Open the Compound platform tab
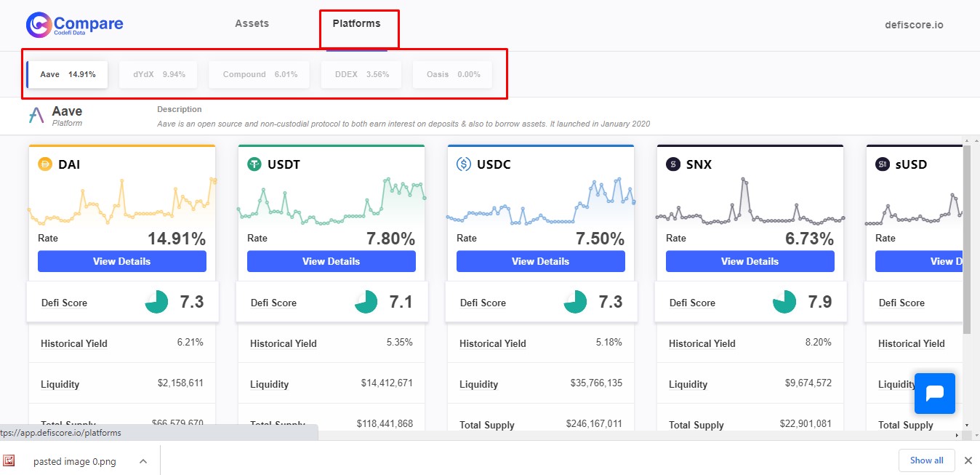The image size is (980, 475). coord(260,74)
